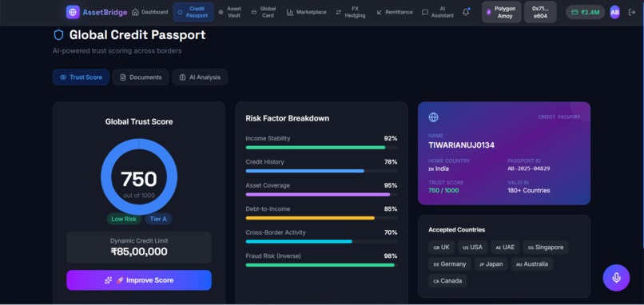Image resolution: width=644 pixels, height=305 pixels.
Task: Click the FX Hedging swap arrows icon
Action: (339, 12)
